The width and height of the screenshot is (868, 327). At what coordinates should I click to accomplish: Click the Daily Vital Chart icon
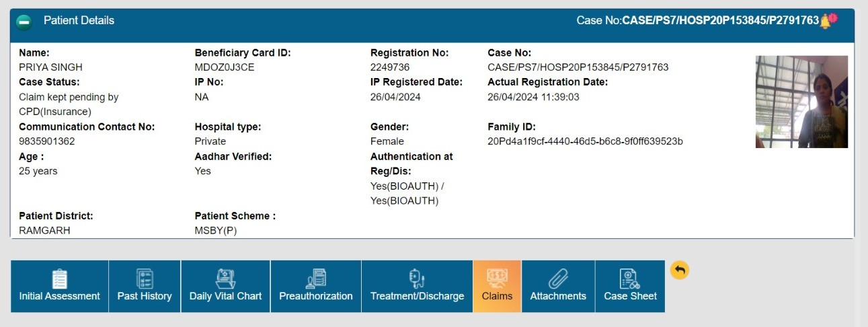(x=225, y=279)
